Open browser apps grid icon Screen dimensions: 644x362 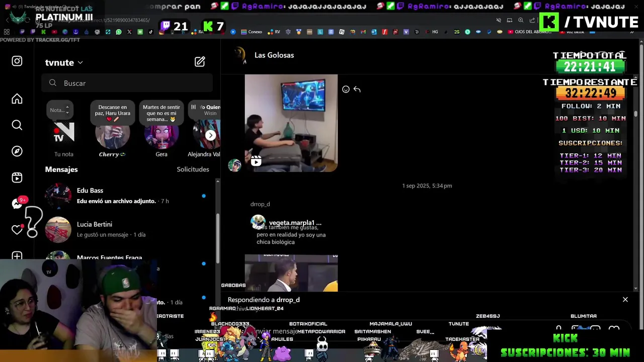(x=7, y=32)
